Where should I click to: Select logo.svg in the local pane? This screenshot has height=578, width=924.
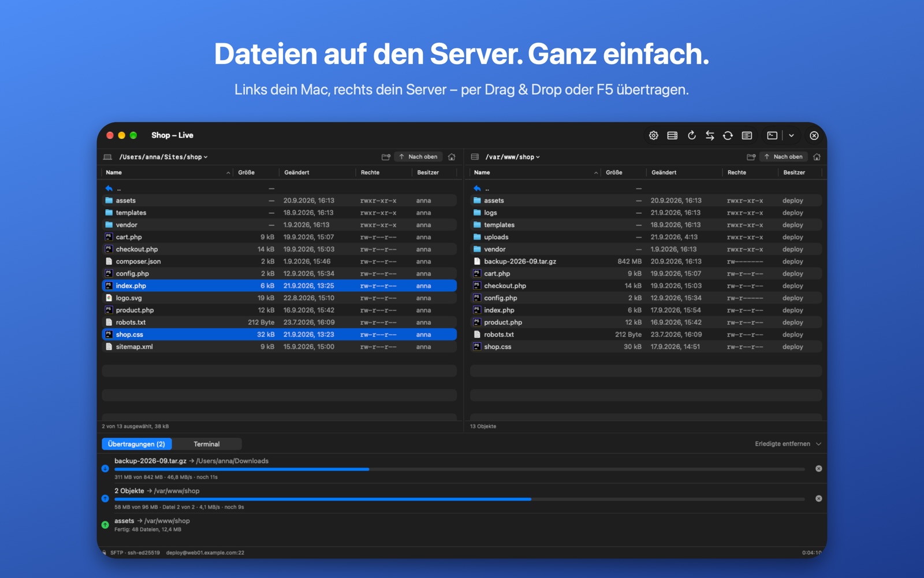[280, 298]
